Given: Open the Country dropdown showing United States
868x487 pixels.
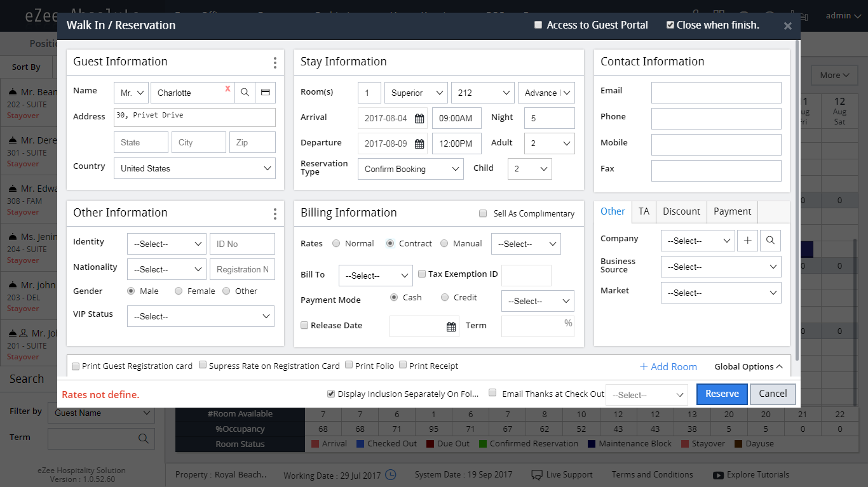Looking at the screenshot, I should coord(194,169).
